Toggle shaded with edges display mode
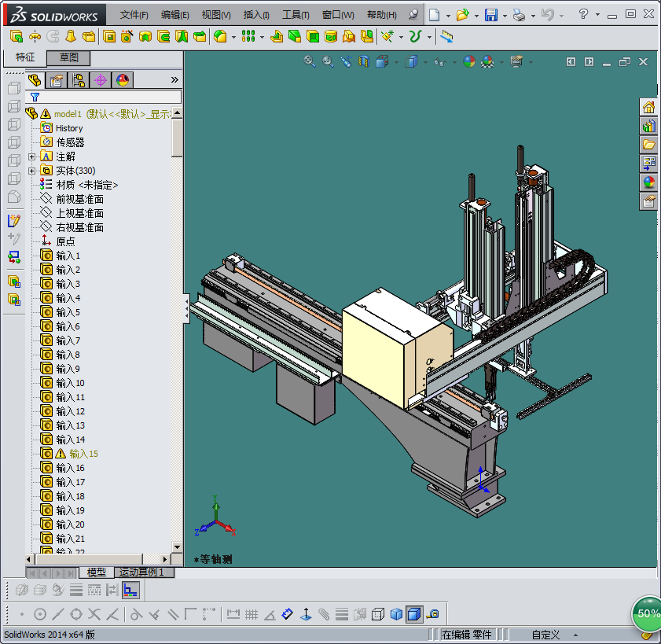The height and width of the screenshot is (644, 661). click(413, 614)
